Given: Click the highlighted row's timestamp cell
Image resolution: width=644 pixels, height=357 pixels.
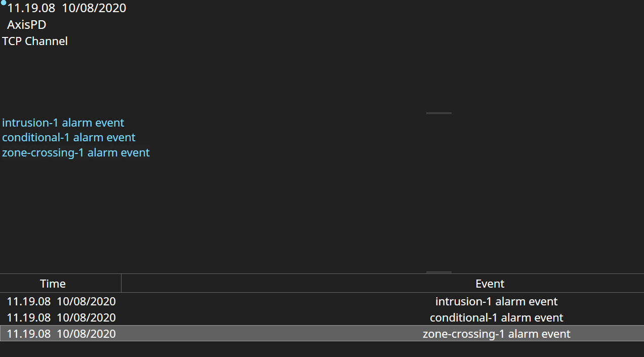Looking at the screenshot, I should pos(61,334).
